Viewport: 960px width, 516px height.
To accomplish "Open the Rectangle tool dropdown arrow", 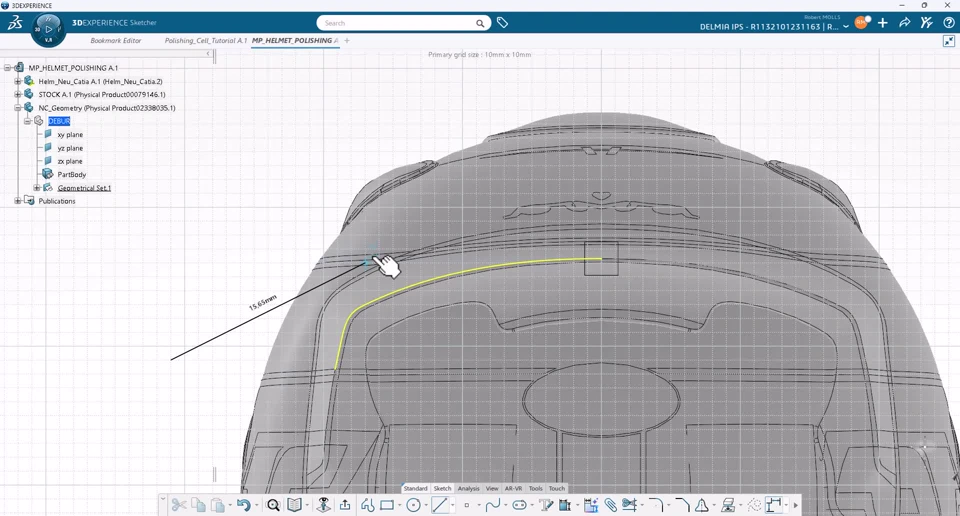I will (400, 506).
